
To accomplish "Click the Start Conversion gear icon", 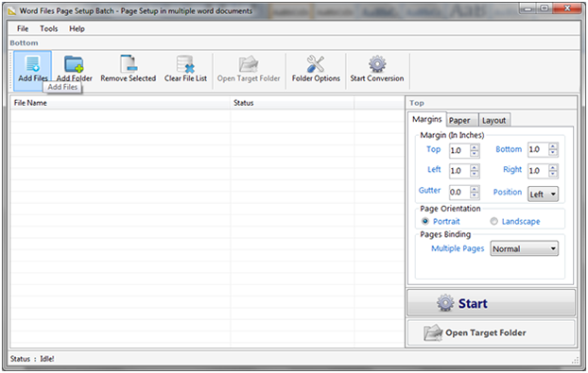I will tap(377, 63).
